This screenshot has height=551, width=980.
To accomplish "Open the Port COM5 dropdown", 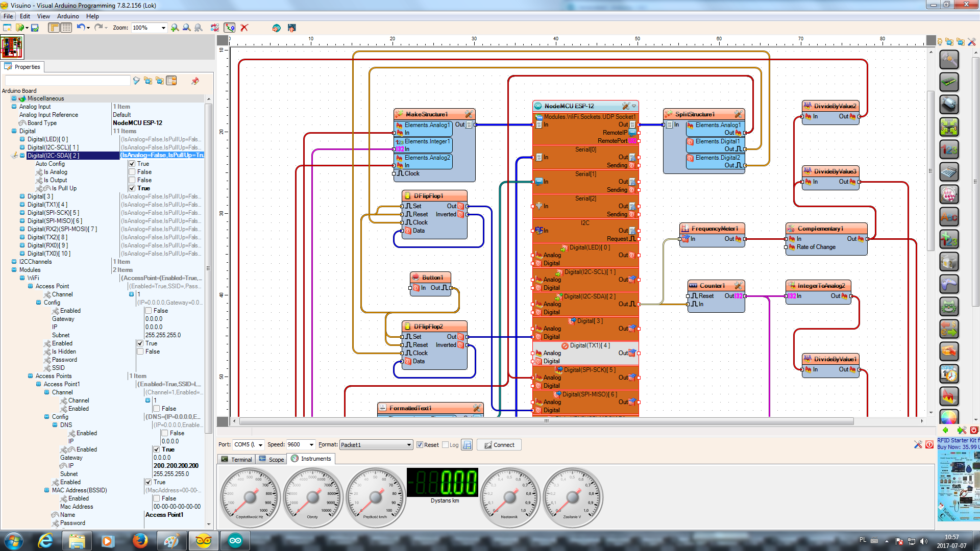I will click(x=260, y=445).
